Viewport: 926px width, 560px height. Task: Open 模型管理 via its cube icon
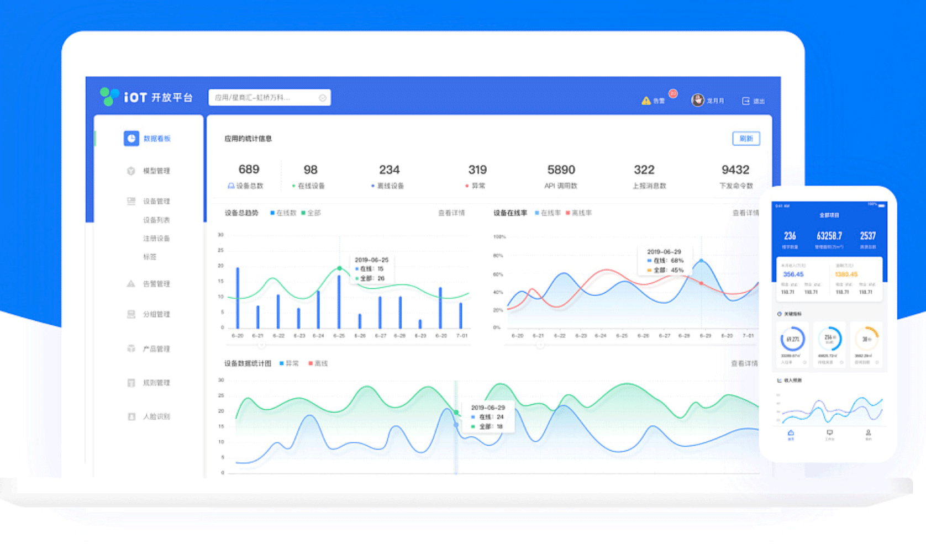pyautogui.click(x=131, y=171)
